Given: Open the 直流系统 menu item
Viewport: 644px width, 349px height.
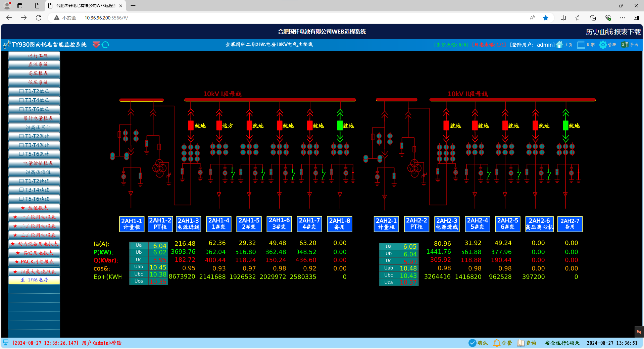Looking at the screenshot, I should pos(34,64).
